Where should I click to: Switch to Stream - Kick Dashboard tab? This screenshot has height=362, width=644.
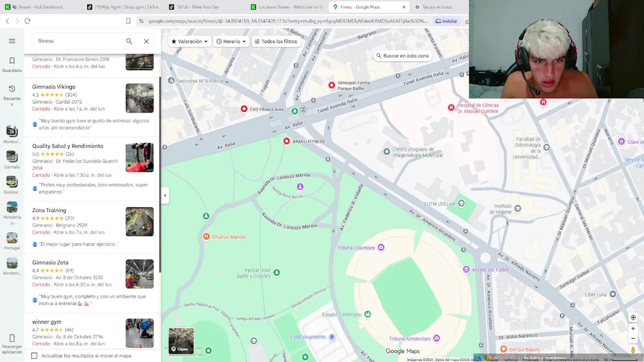point(40,7)
